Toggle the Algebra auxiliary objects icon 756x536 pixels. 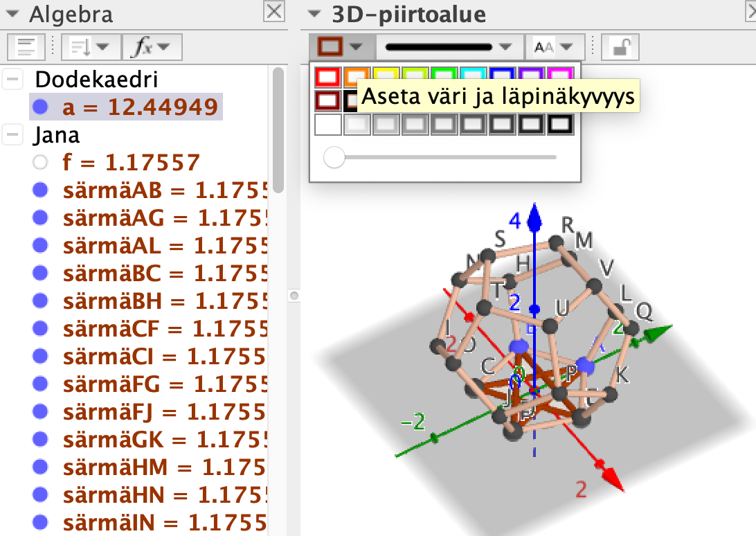[x=26, y=47]
